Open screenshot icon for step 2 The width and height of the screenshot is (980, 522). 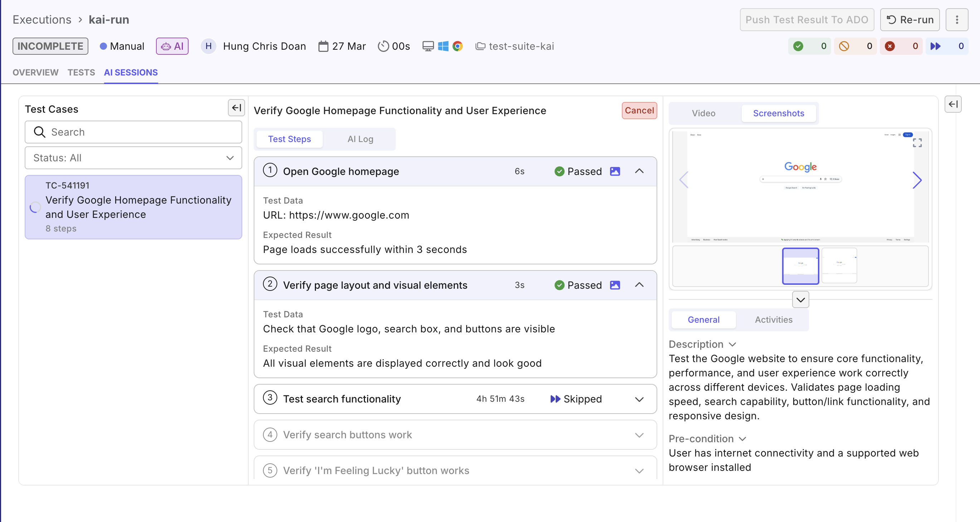[615, 285]
